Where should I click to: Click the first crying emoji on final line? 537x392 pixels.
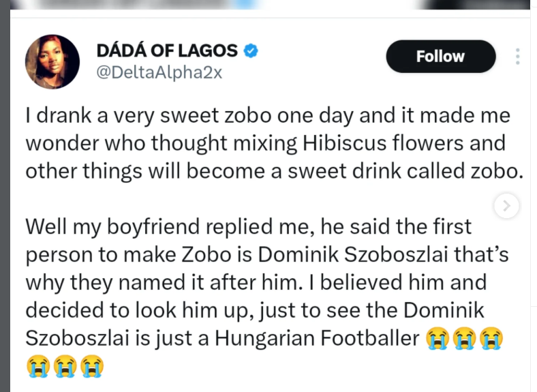(38, 367)
